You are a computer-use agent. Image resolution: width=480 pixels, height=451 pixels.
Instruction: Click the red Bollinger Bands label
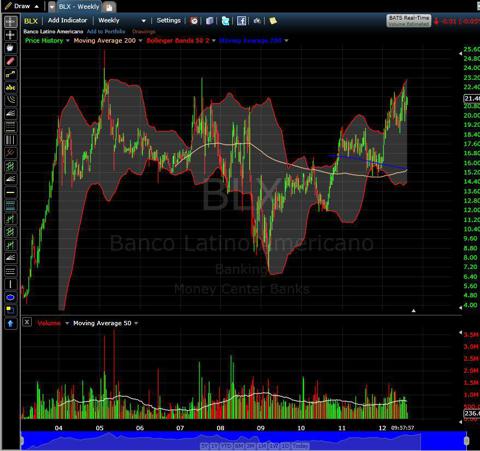coord(178,41)
